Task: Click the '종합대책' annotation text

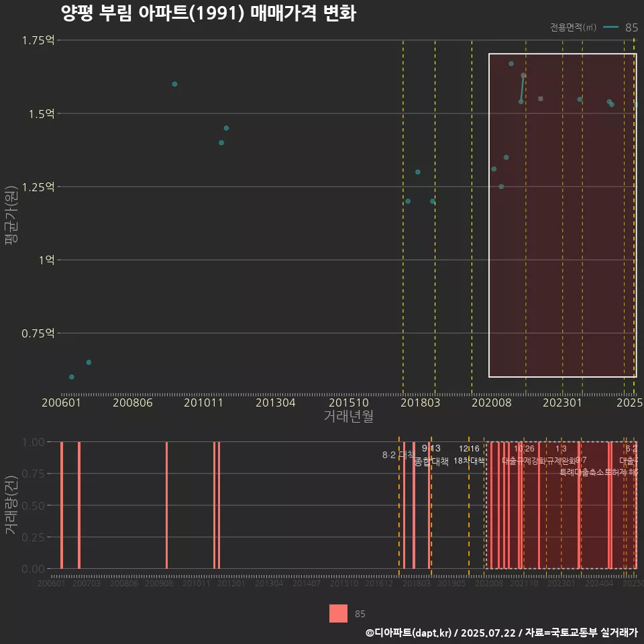Action: click(431, 462)
